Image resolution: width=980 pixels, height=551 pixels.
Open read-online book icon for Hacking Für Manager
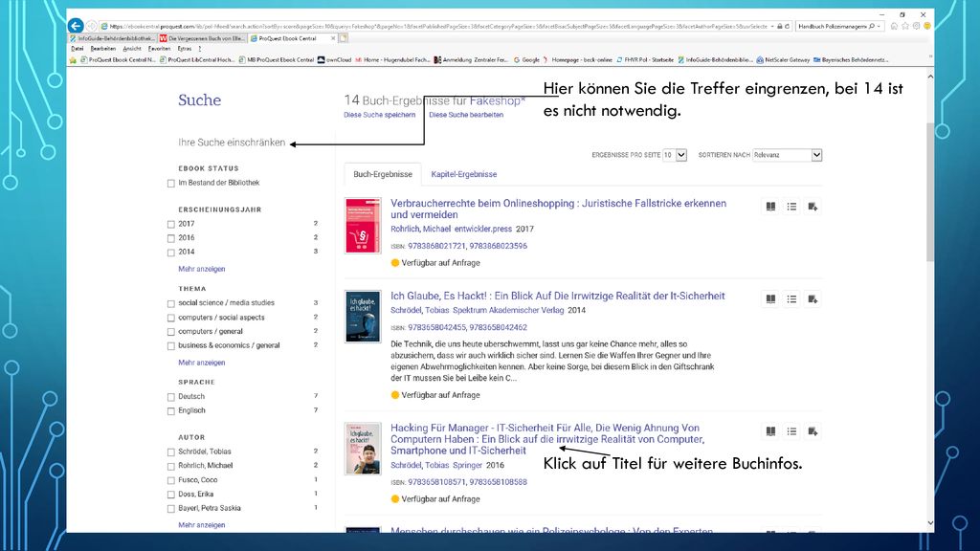pyautogui.click(x=770, y=431)
